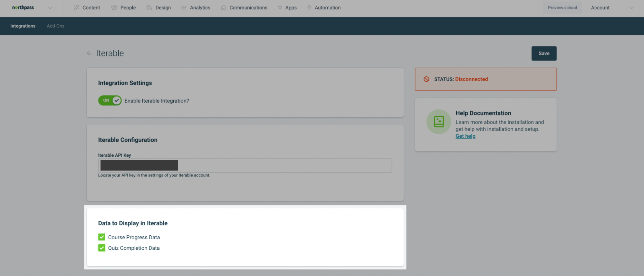Click the disconnected status prohibition icon
Viewport: 644px width, 276px height.
point(426,79)
